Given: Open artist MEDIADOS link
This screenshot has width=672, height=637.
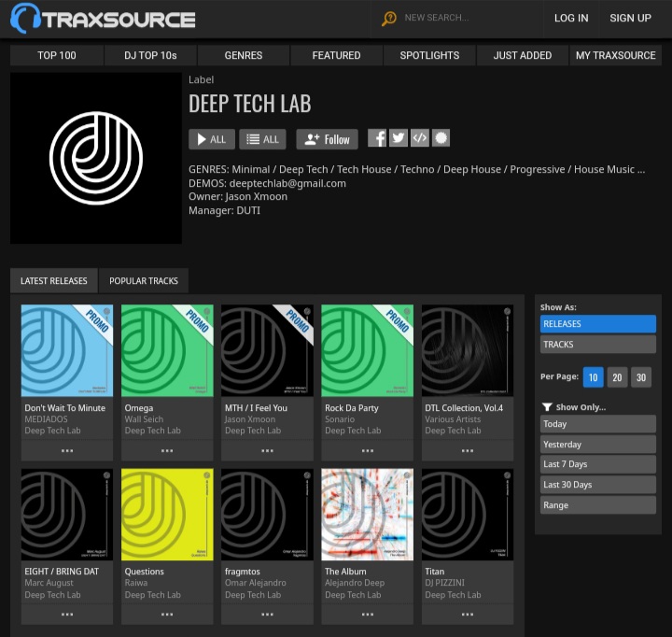Looking at the screenshot, I should tap(46, 419).
